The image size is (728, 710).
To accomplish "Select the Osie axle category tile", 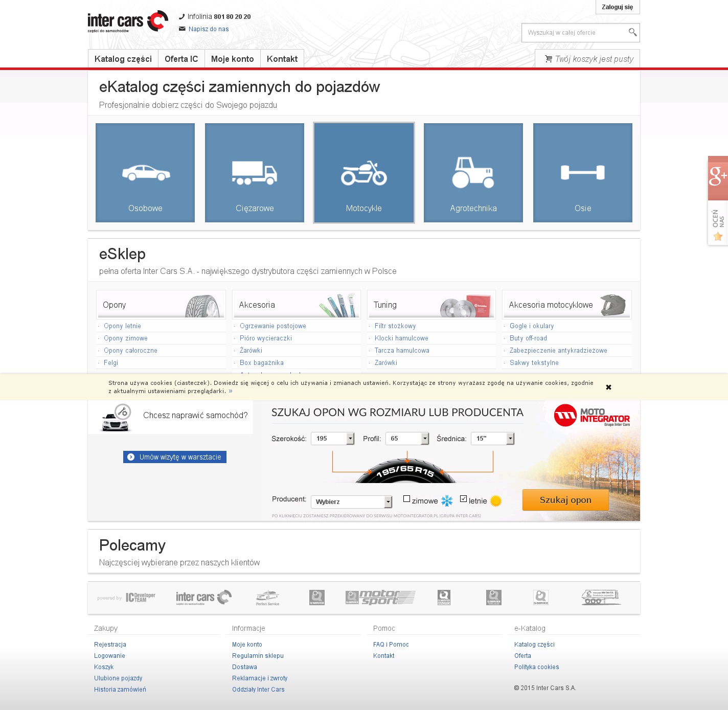I will click(x=583, y=173).
